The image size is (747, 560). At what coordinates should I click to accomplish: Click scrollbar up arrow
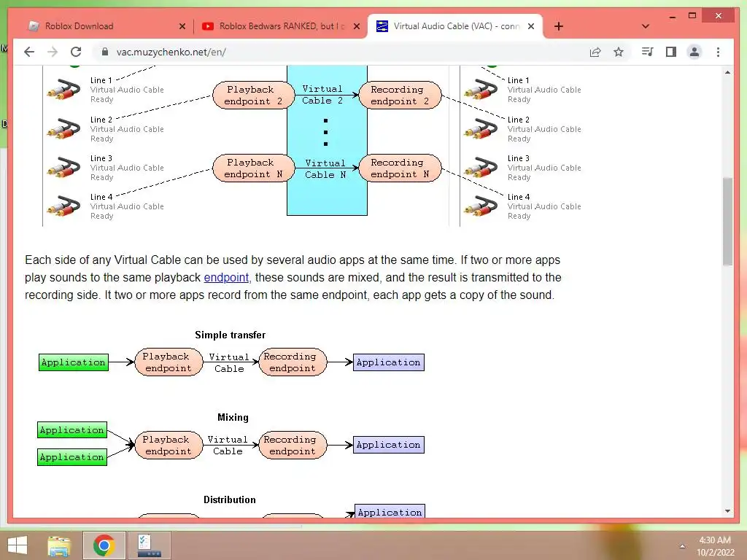click(727, 72)
